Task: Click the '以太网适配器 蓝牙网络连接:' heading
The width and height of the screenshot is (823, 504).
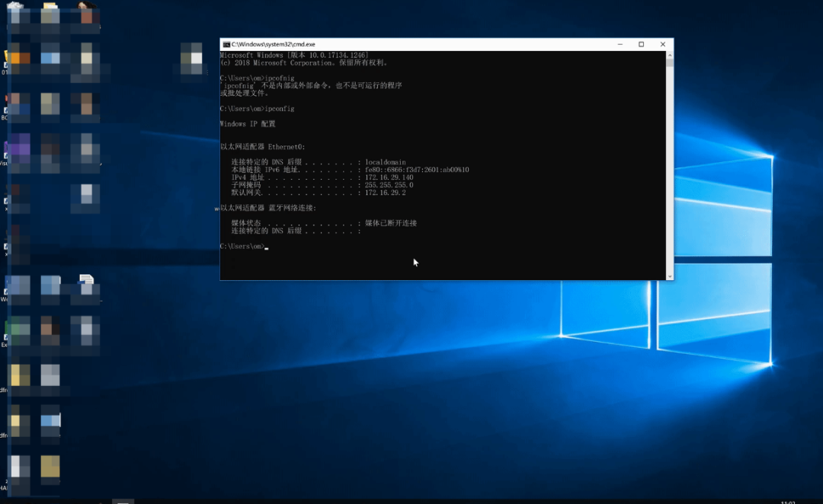Action: (x=268, y=208)
